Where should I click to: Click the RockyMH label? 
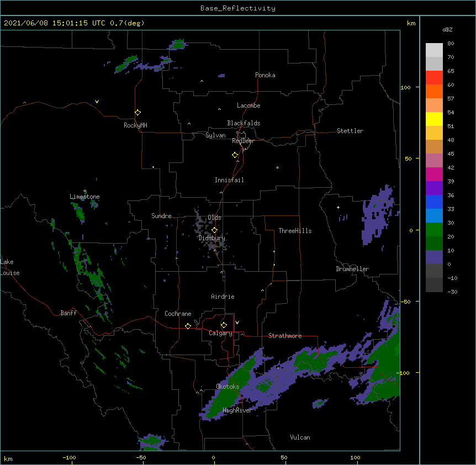[135, 125]
